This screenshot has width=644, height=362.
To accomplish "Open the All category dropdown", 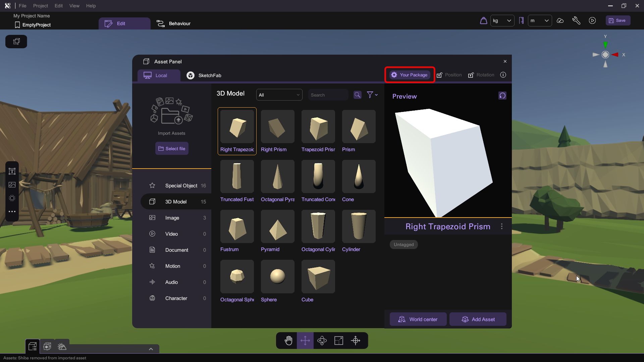I will [x=279, y=95].
